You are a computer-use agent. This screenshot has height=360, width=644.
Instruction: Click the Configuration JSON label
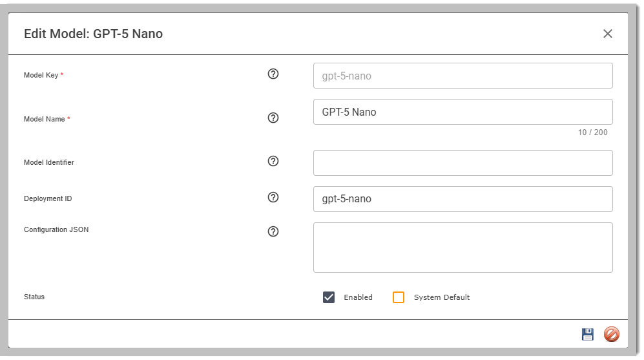click(56, 229)
